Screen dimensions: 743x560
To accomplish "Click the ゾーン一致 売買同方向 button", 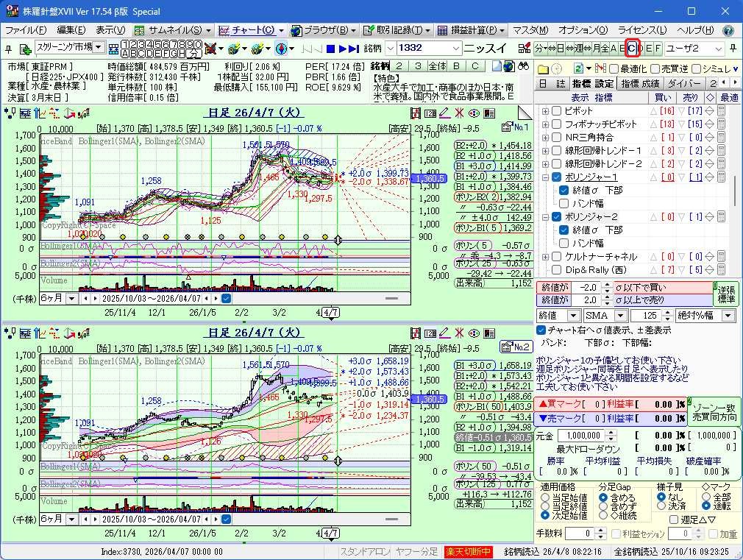I will (712, 411).
